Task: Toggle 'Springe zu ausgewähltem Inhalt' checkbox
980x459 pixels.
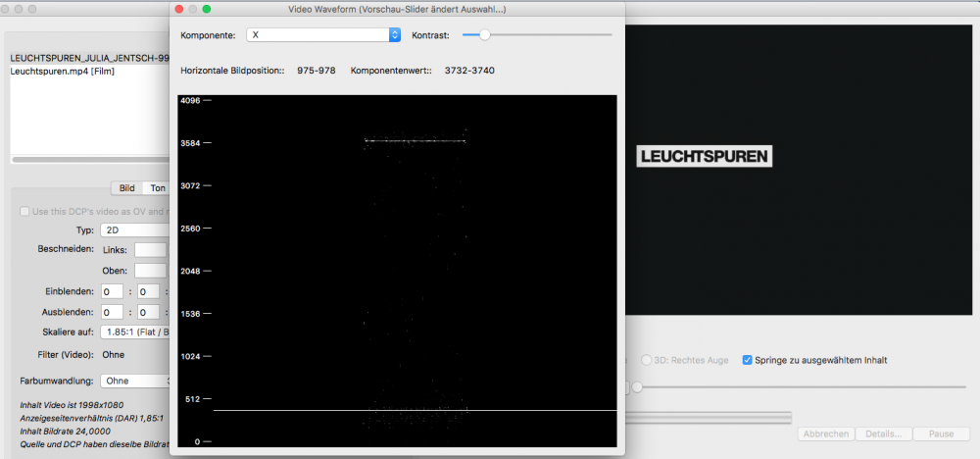Action: (749, 360)
